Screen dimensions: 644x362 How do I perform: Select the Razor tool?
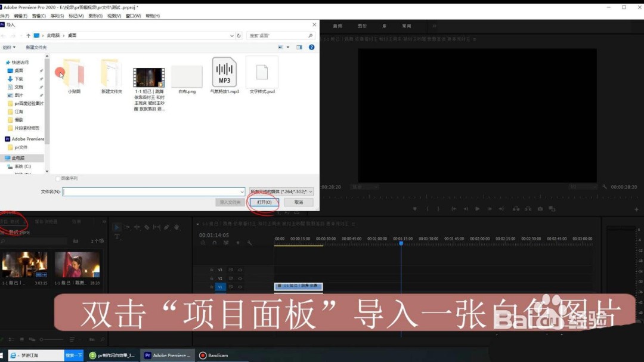(147, 227)
